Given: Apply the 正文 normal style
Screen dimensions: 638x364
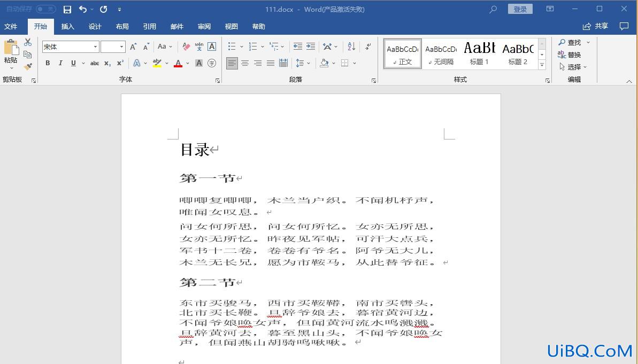Looking at the screenshot, I should (x=402, y=54).
